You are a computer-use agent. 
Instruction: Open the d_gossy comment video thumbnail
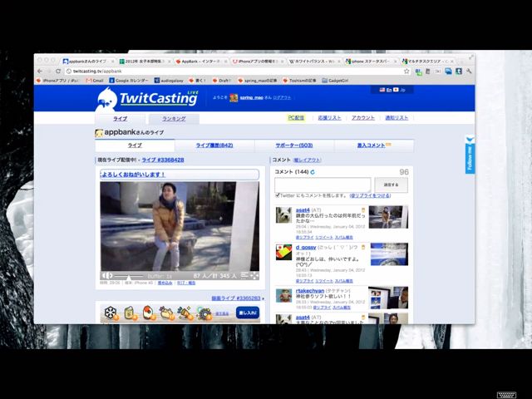pos(389,254)
